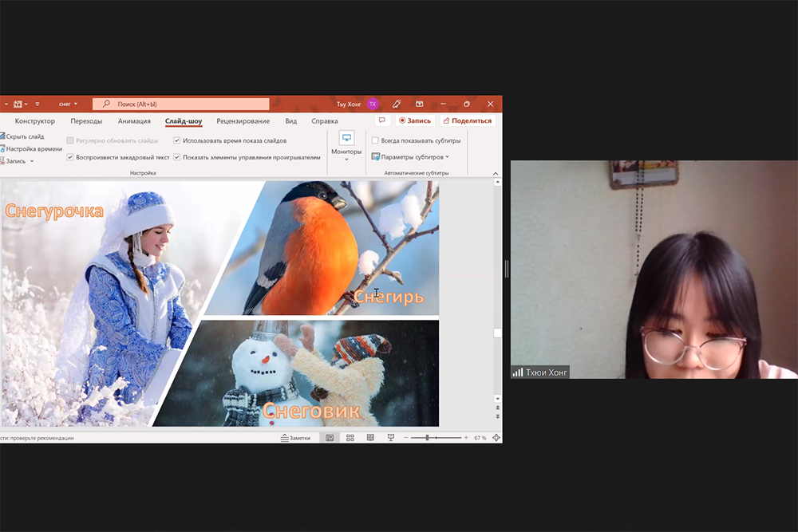Switch to Normal view in status bar
Viewport: 798px width, 532px height.
point(330,437)
